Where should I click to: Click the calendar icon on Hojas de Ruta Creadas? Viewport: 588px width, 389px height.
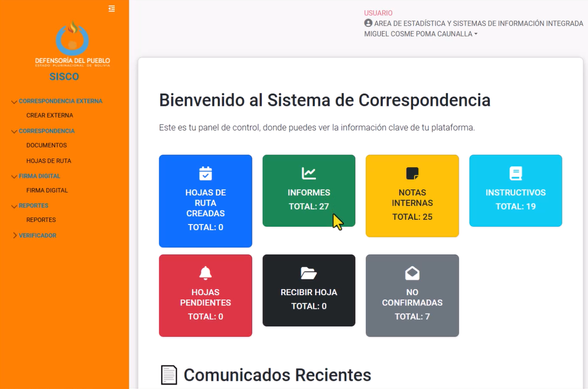[205, 174]
